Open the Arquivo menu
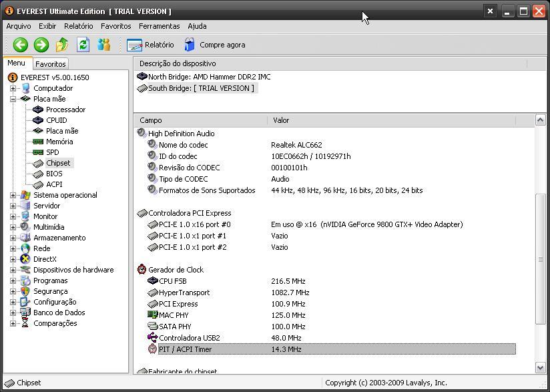Screen dimensions: 550x392 coord(19,26)
